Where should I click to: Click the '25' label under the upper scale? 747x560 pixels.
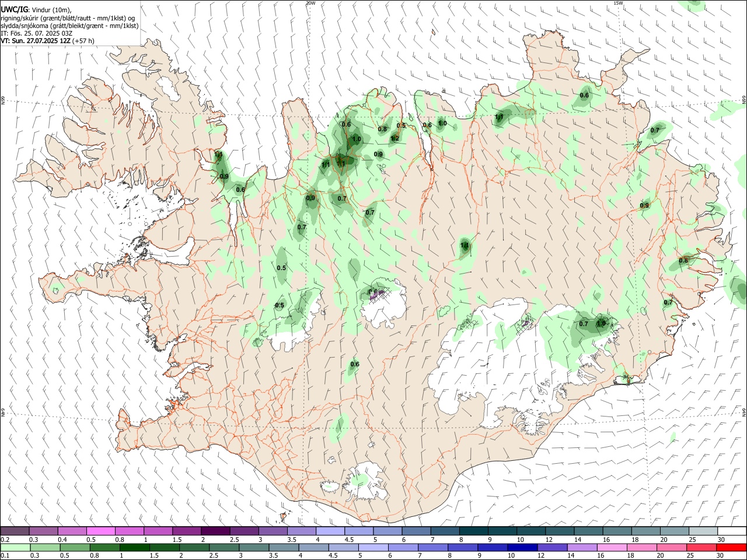(691, 540)
